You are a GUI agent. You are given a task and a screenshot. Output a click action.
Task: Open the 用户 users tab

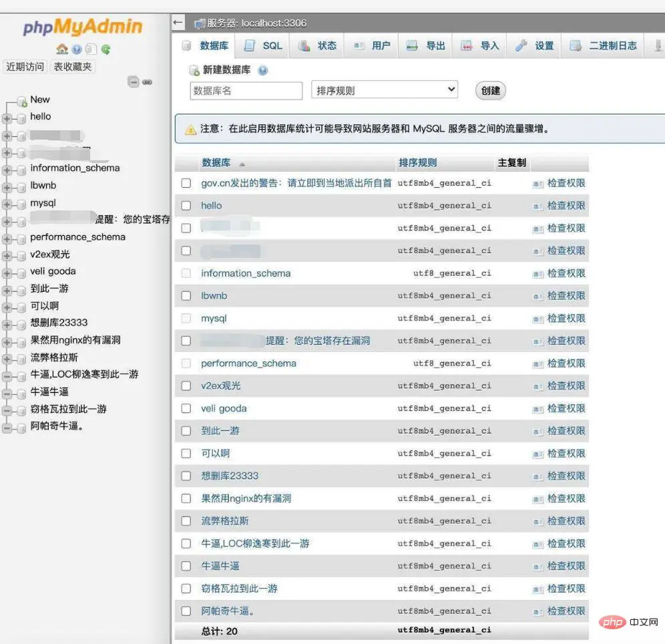coord(371,46)
